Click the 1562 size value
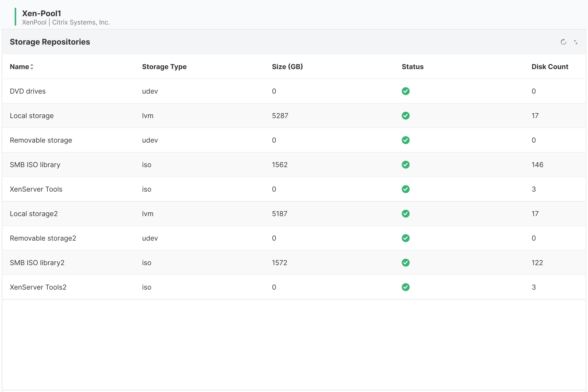 280,165
